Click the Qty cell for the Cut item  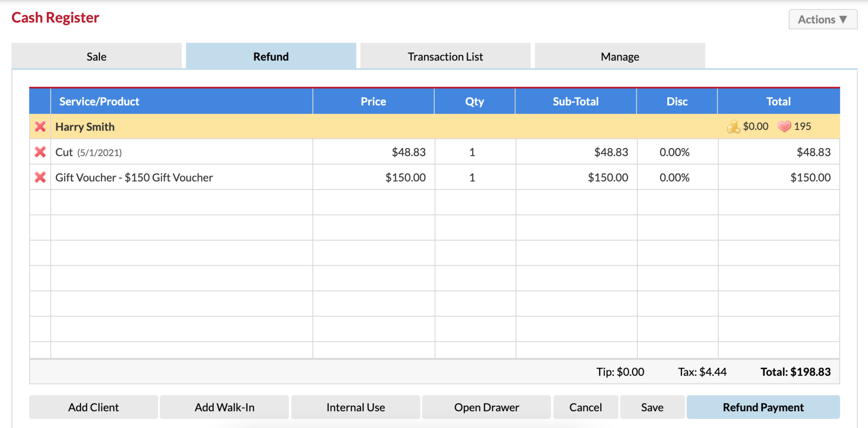click(474, 152)
